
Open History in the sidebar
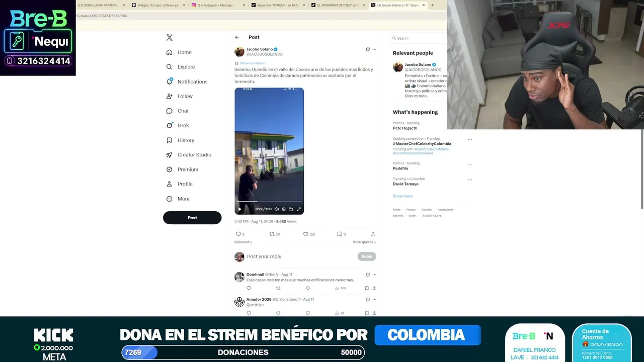[x=180, y=140]
